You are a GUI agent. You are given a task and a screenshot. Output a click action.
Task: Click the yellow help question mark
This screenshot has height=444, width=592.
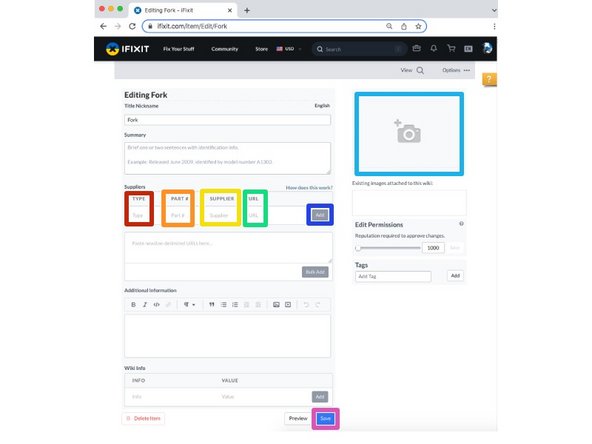coord(489,79)
